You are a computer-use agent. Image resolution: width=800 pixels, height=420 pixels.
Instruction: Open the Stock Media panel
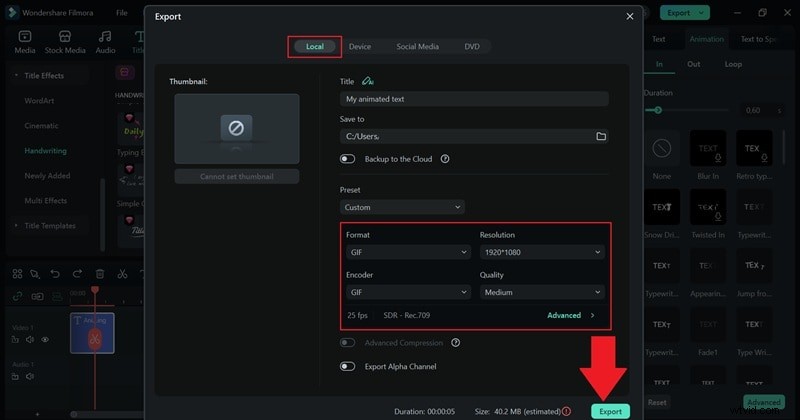(x=66, y=40)
